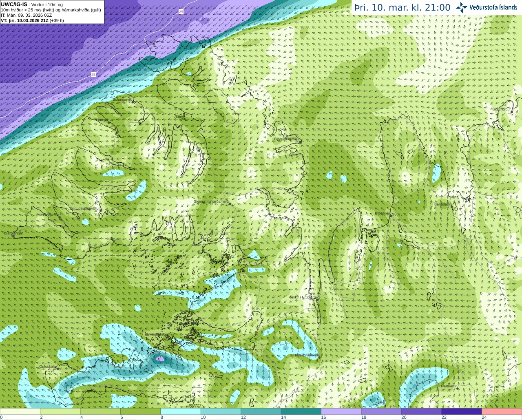This screenshot has height=420, width=522.
Task: Click the lower '25' gust contour label near Bolungarvík
Action: 93,75
